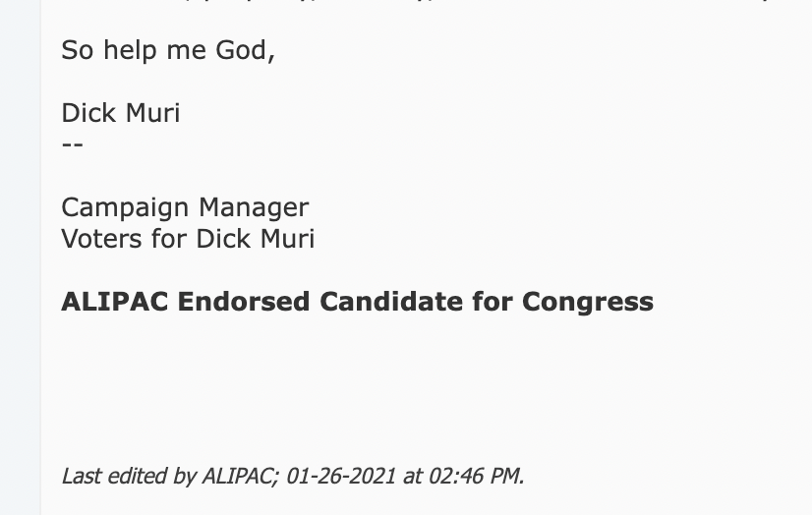Click the 'So help me God,' line

(x=168, y=51)
